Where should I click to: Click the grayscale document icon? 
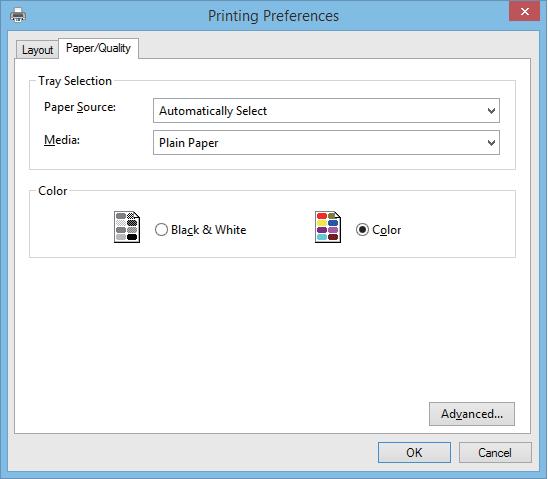(127, 227)
